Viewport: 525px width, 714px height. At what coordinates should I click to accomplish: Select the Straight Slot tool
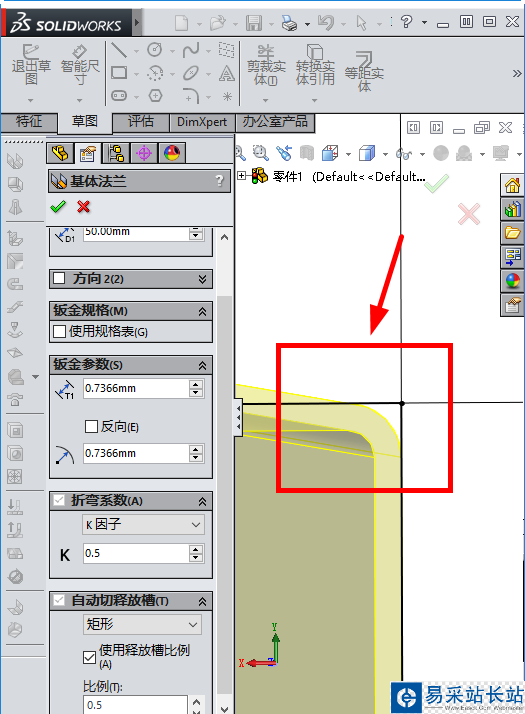119,96
